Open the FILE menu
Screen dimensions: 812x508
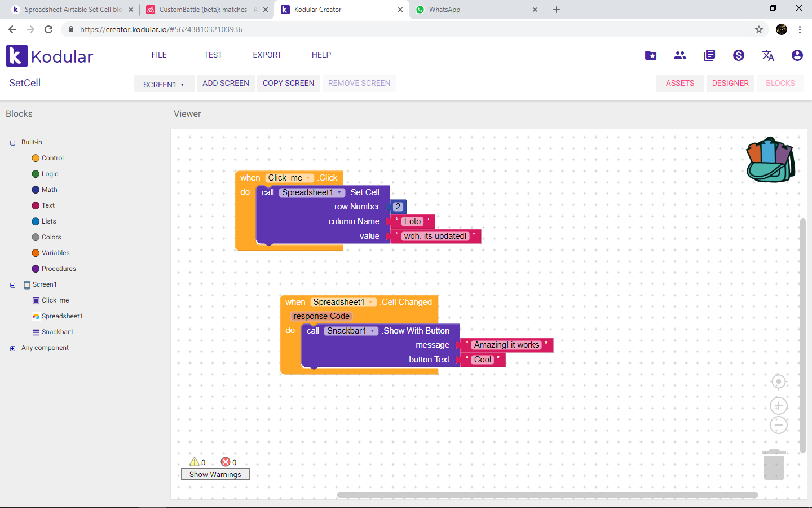pos(159,55)
